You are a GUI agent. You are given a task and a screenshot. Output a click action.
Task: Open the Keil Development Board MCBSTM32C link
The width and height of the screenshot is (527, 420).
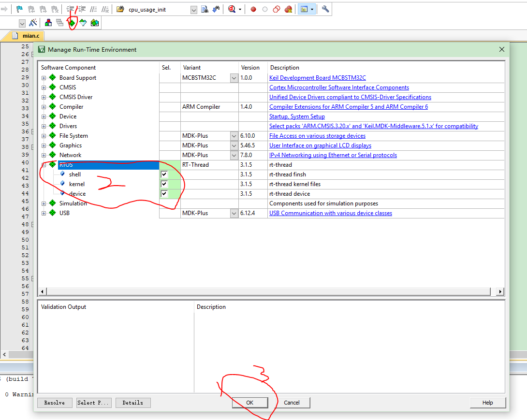(x=317, y=78)
